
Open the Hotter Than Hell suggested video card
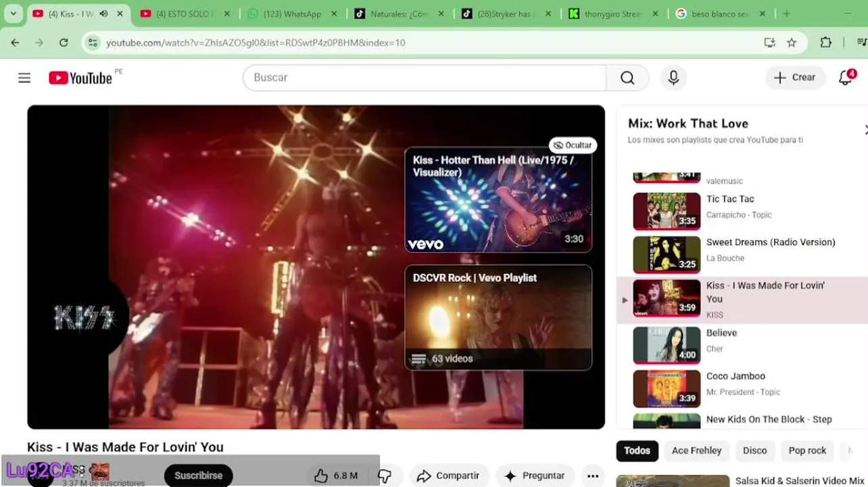click(x=498, y=200)
